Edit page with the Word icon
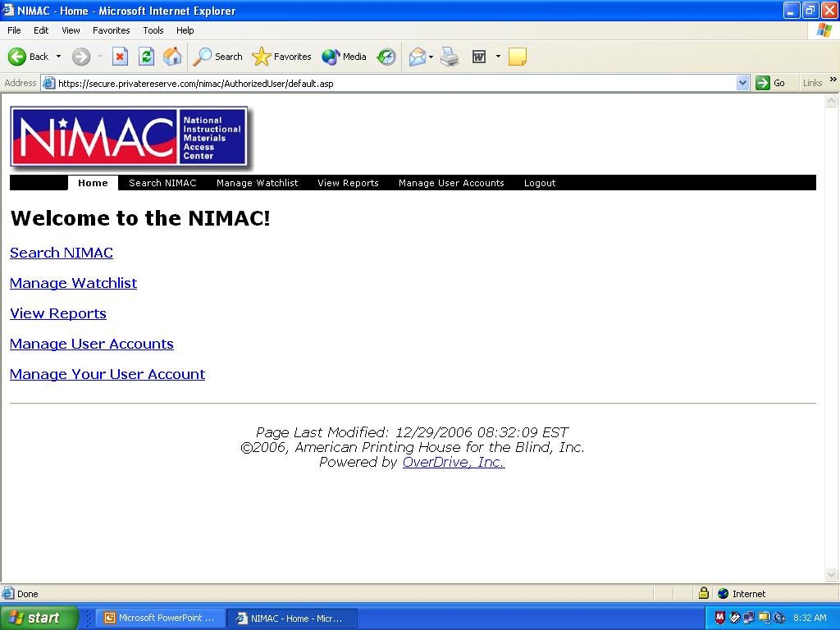The width and height of the screenshot is (840, 630). point(479,57)
